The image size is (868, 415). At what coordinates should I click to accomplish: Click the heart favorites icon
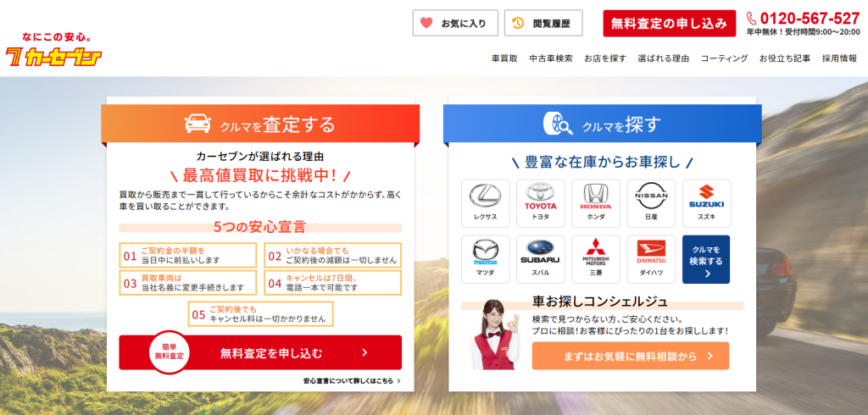[x=426, y=23]
